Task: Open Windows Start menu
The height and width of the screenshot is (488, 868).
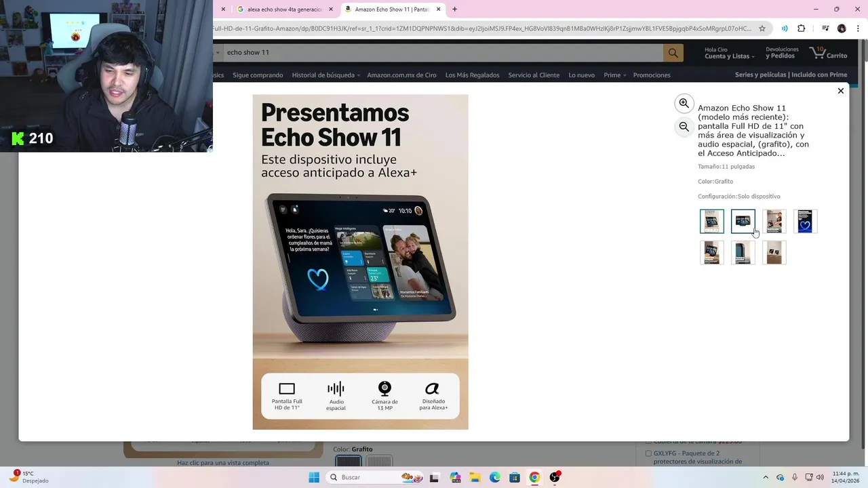Action: coord(314,477)
